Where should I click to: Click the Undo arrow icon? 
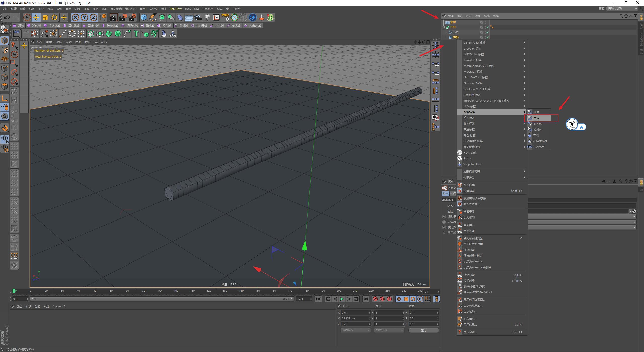point(7,17)
